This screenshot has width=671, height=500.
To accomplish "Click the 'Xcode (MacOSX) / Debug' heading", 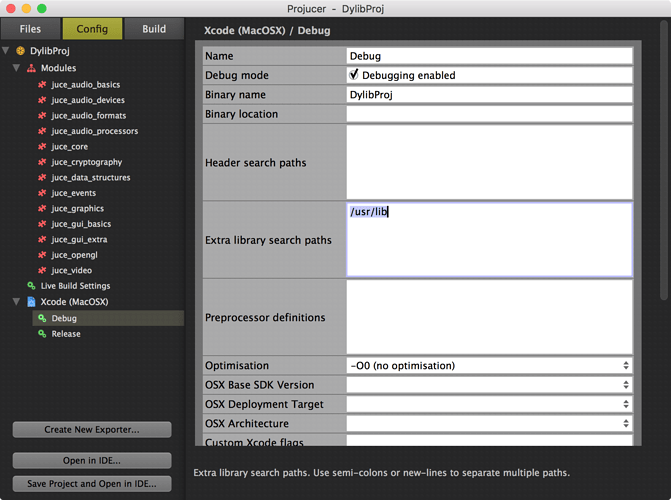I will pos(267,30).
